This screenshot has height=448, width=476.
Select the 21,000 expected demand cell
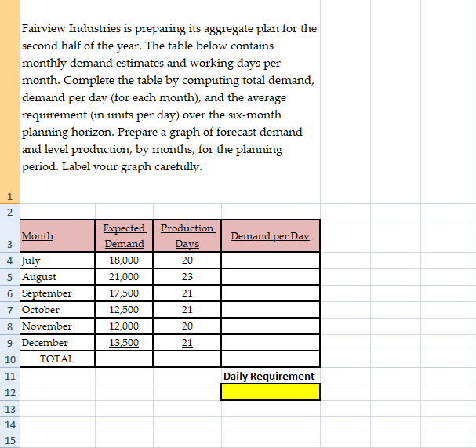124,277
